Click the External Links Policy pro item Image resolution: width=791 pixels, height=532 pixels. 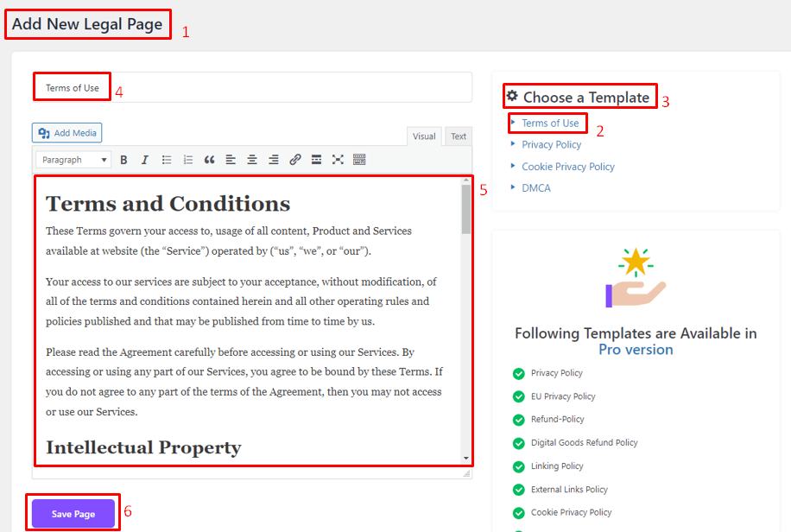569,489
